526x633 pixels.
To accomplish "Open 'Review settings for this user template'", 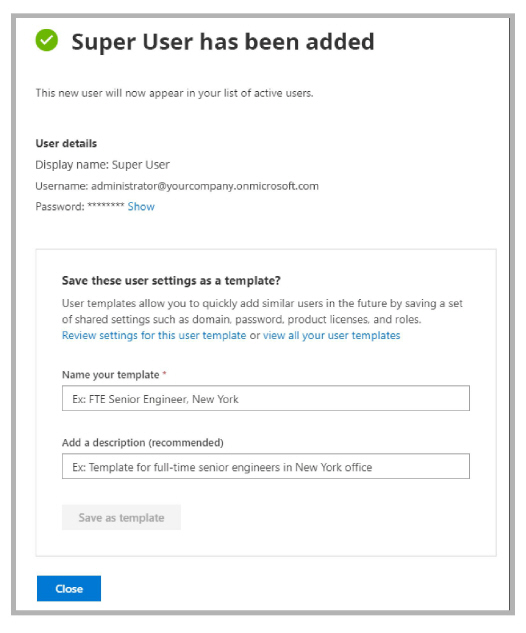I will [154, 335].
